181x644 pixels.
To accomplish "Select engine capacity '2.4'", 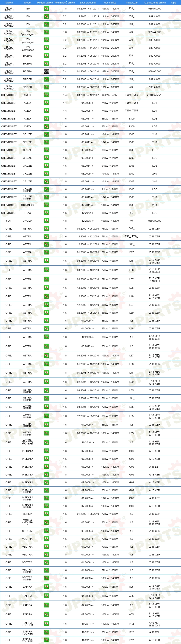I will click(x=65, y=71).
